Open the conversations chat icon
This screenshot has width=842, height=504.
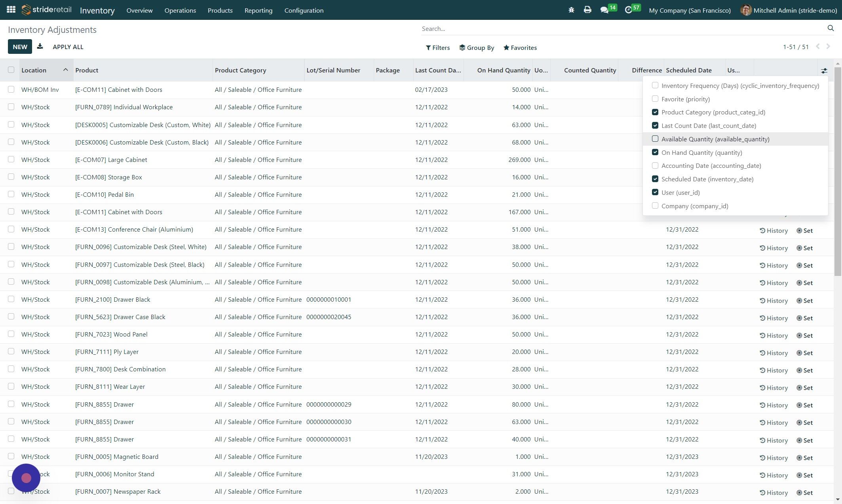(x=604, y=10)
